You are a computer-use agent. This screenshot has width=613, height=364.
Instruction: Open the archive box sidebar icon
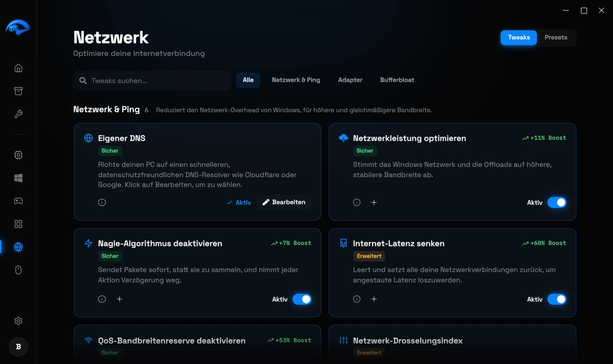18,91
